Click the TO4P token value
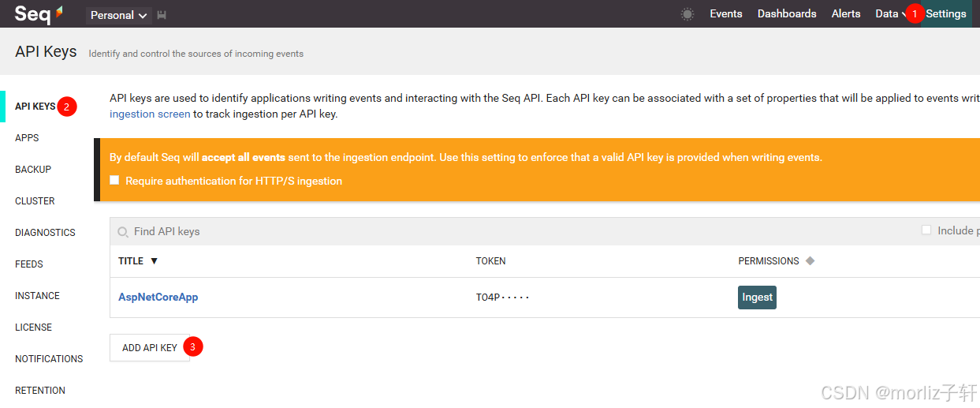This screenshot has width=980, height=408. click(x=502, y=298)
